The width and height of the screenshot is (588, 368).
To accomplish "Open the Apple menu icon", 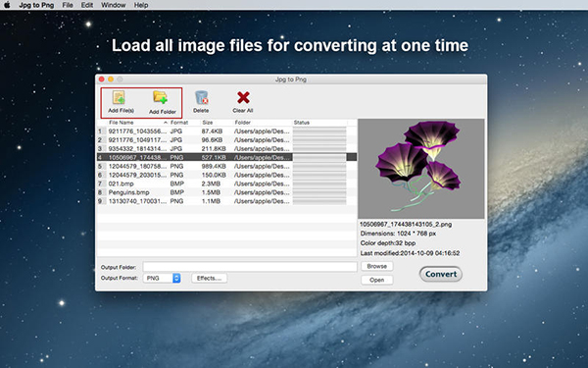I will click(7, 5).
